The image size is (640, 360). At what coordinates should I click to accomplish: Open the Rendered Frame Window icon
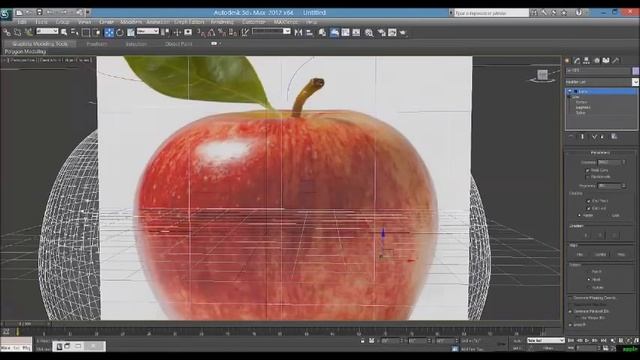pos(392,32)
